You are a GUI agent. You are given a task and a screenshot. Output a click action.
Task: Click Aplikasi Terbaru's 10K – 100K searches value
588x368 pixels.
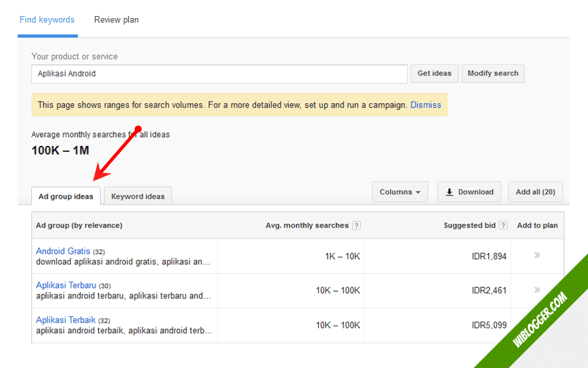click(x=338, y=290)
